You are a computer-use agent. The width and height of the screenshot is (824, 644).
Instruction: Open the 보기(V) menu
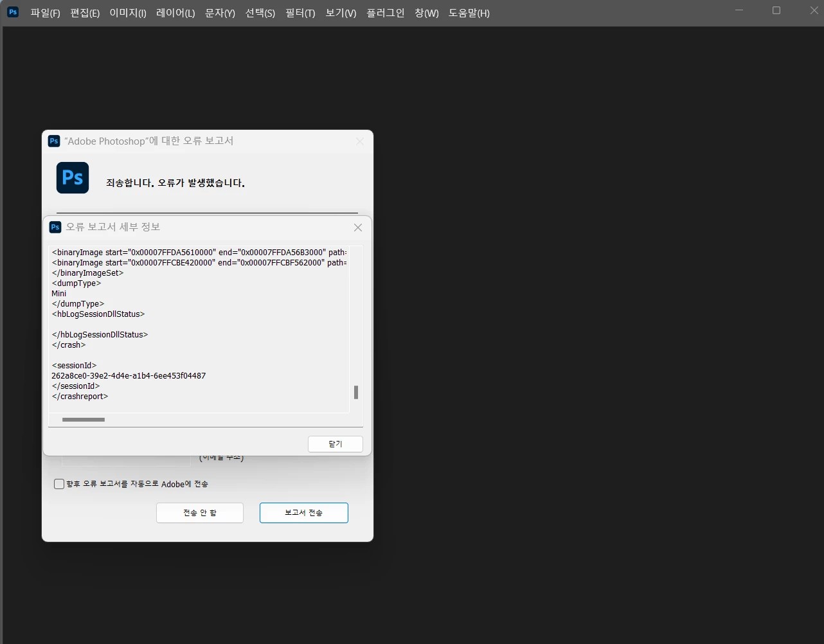[341, 13]
